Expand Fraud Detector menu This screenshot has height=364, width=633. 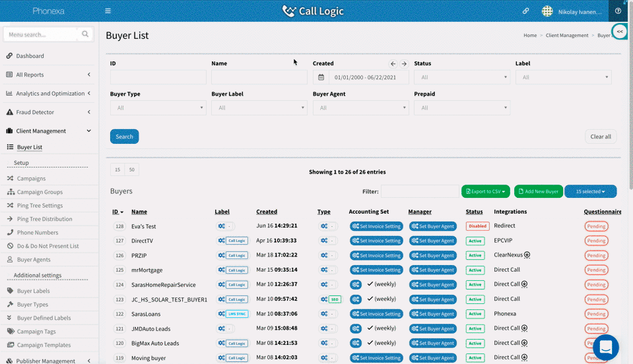coord(48,112)
